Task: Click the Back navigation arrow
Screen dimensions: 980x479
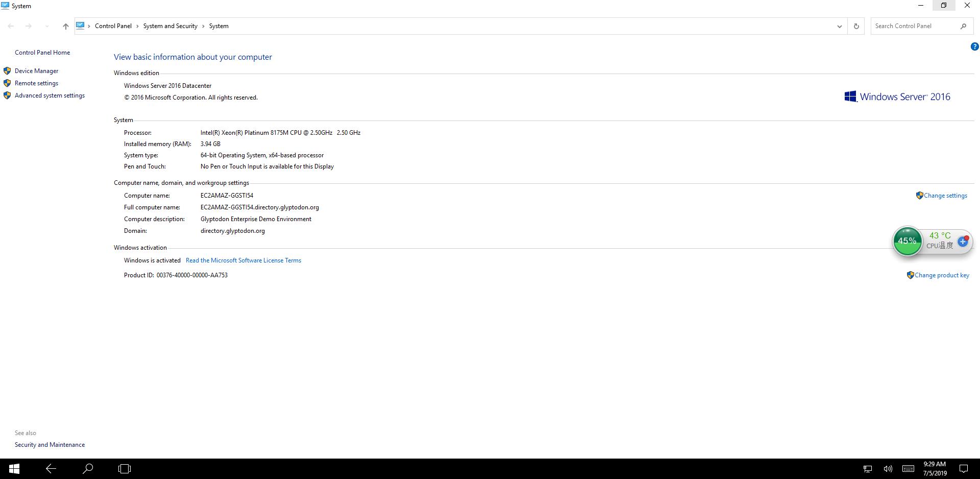Action: [x=11, y=26]
